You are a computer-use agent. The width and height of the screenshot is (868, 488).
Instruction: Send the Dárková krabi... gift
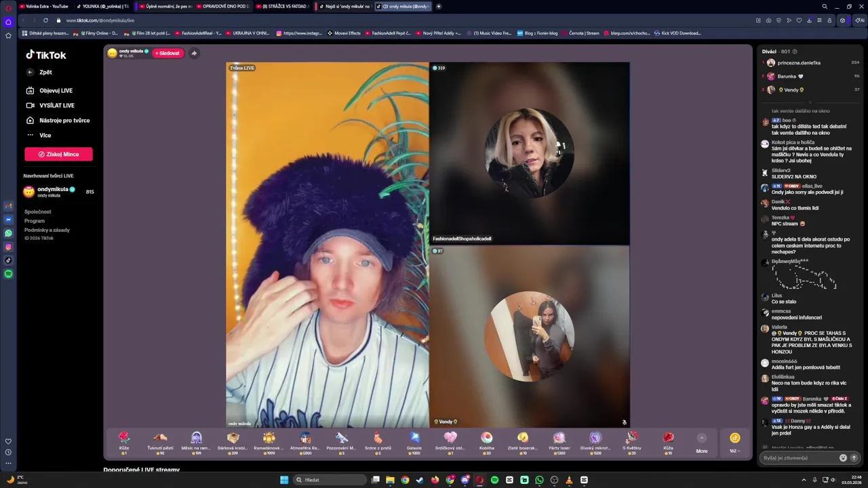point(233,442)
